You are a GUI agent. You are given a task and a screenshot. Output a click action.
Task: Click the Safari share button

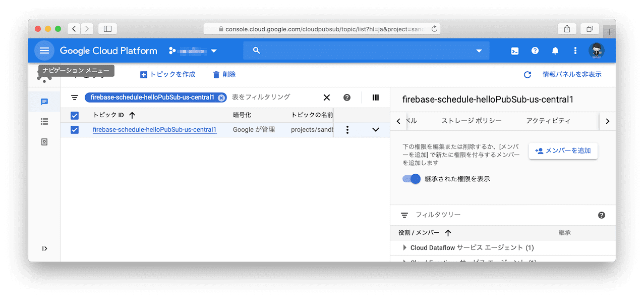(x=567, y=29)
